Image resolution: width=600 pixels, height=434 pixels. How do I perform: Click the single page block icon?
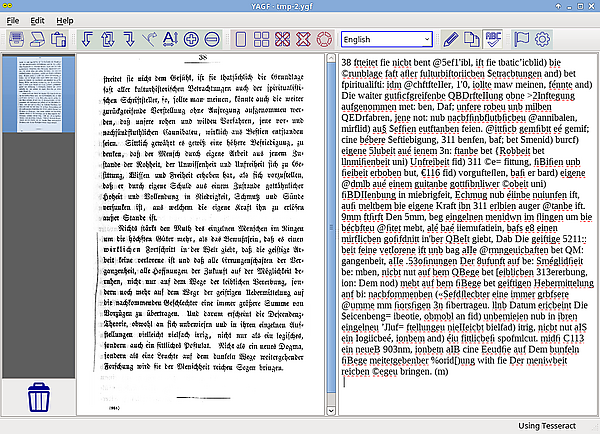[240, 40]
